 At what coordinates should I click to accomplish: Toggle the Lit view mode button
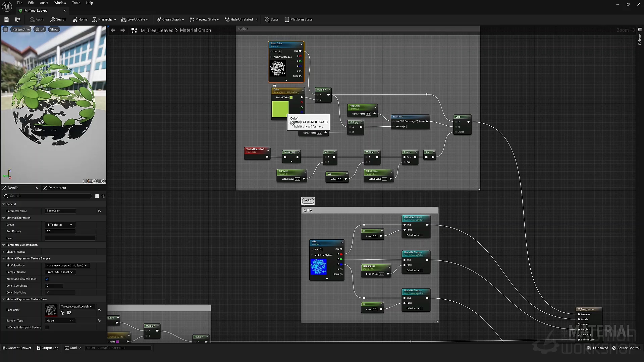point(40,29)
